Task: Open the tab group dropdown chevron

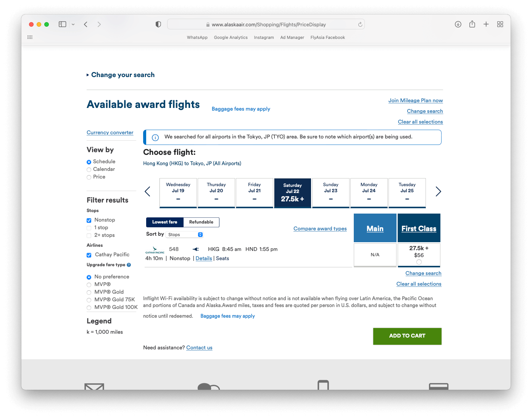Action: pyautogui.click(x=73, y=24)
